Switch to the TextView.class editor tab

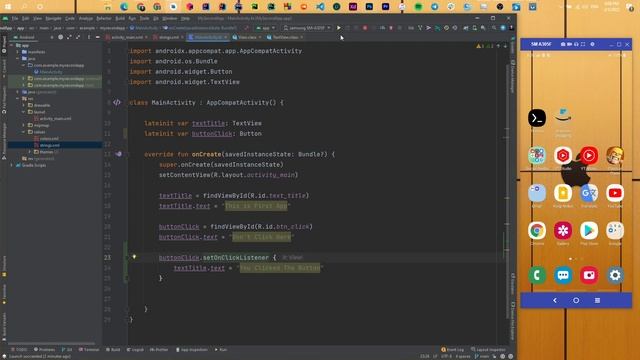pyautogui.click(x=285, y=37)
